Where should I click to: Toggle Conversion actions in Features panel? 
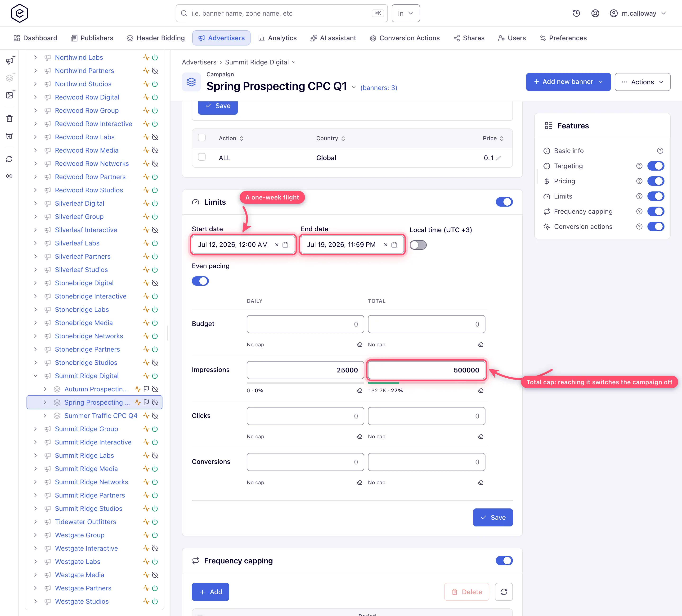(656, 227)
